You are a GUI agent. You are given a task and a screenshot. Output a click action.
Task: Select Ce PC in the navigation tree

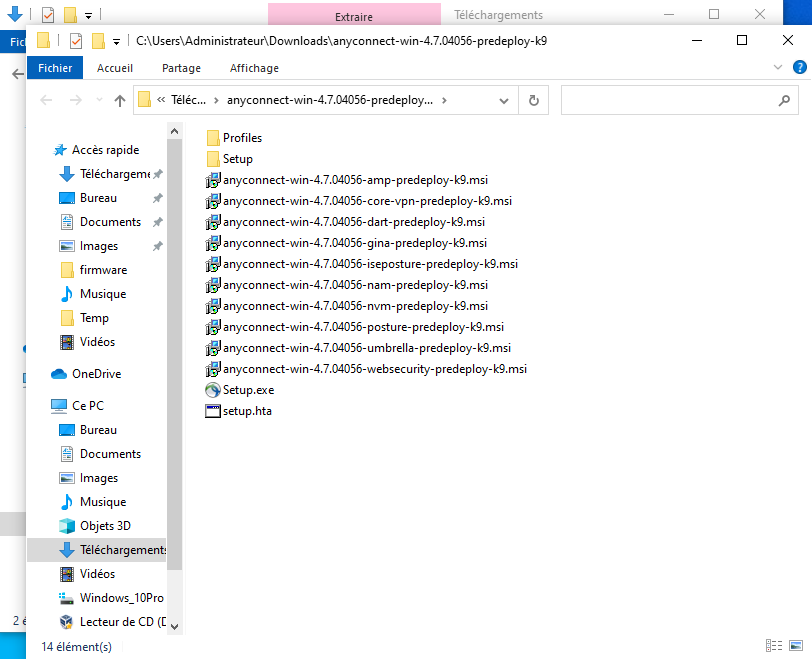click(x=87, y=406)
